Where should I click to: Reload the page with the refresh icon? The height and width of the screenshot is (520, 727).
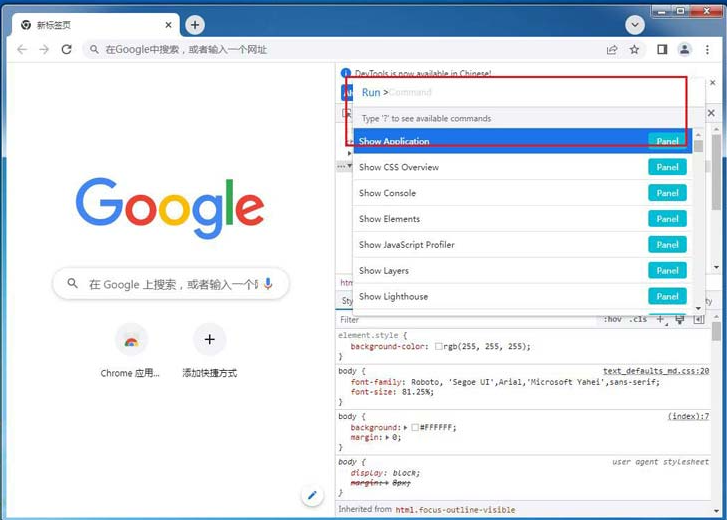click(x=67, y=50)
